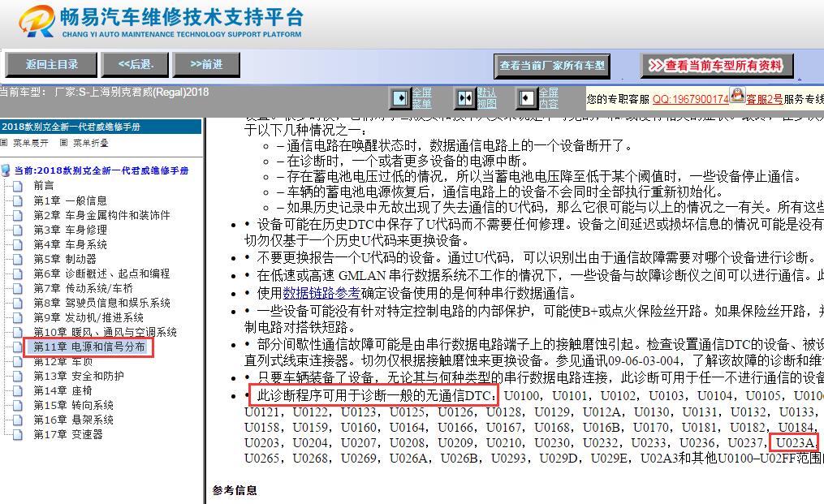This screenshot has height=504, width=824.
Task: Click the document icon beside 第5章
Action: [18, 260]
